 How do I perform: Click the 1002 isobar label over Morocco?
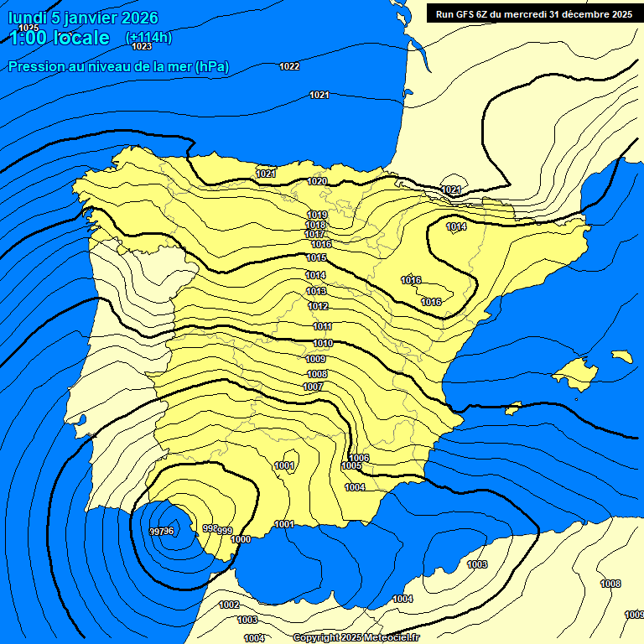pyautogui.click(x=229, y=605)
